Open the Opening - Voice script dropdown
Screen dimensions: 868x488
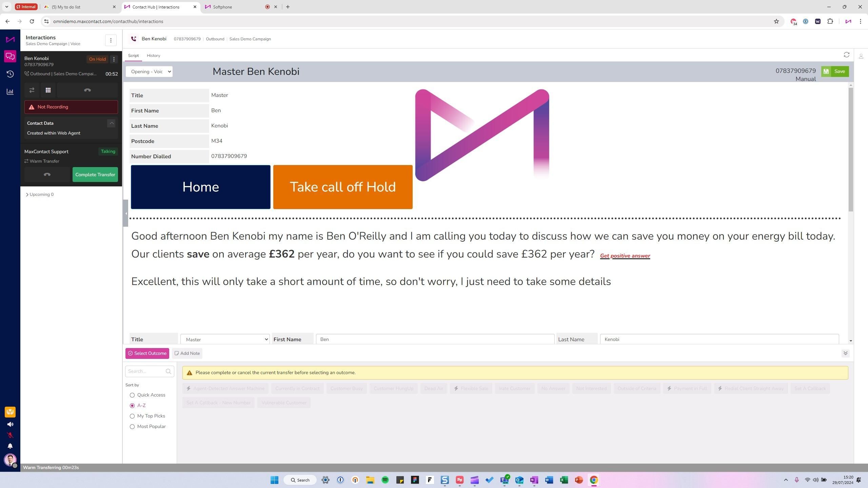tap(149, 72)
